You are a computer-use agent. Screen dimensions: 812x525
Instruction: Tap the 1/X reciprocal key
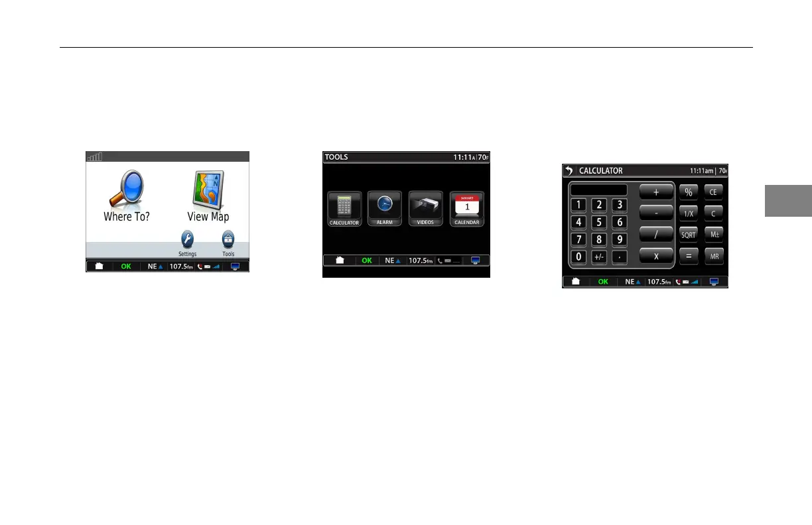click(689, 213)
